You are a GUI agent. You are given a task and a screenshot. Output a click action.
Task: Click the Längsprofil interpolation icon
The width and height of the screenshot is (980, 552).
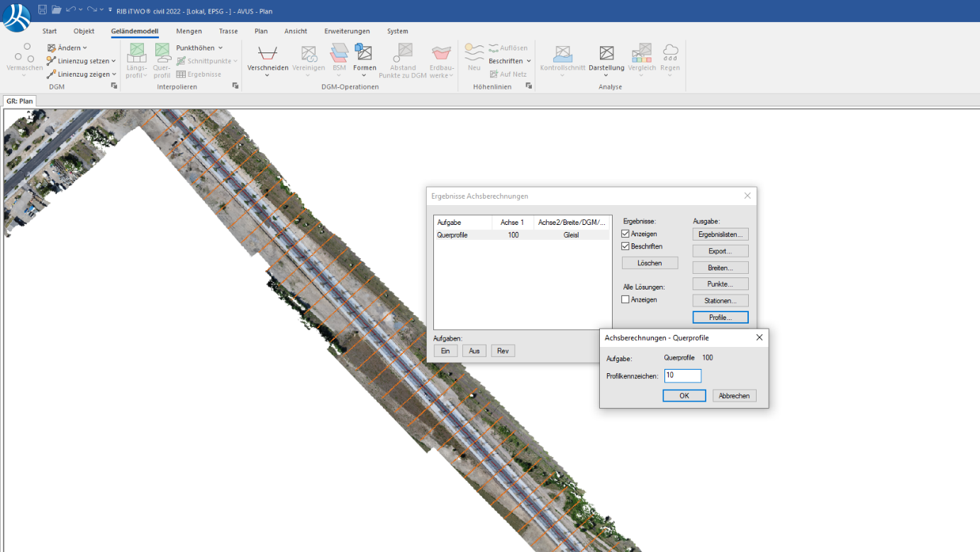(x=137, y=54)
